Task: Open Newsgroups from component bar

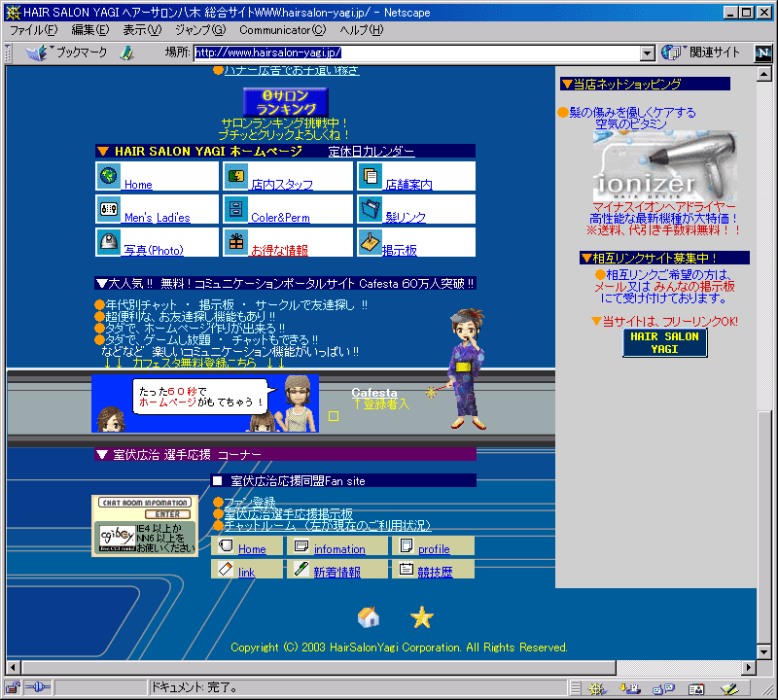Action: click(663, 688)
